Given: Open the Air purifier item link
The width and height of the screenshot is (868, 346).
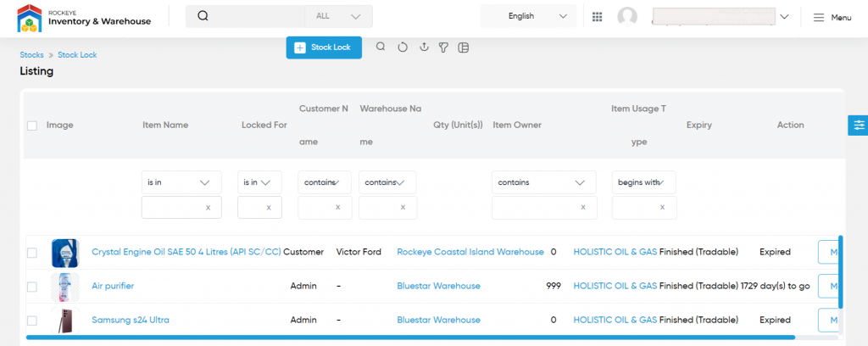Looking at the screenshot, I should point(113,286).
